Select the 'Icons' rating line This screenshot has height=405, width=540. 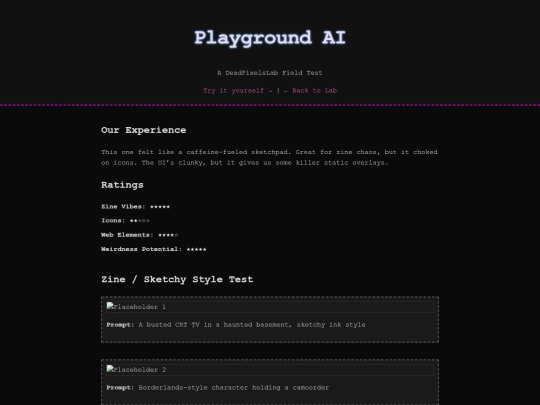[125, 220]
